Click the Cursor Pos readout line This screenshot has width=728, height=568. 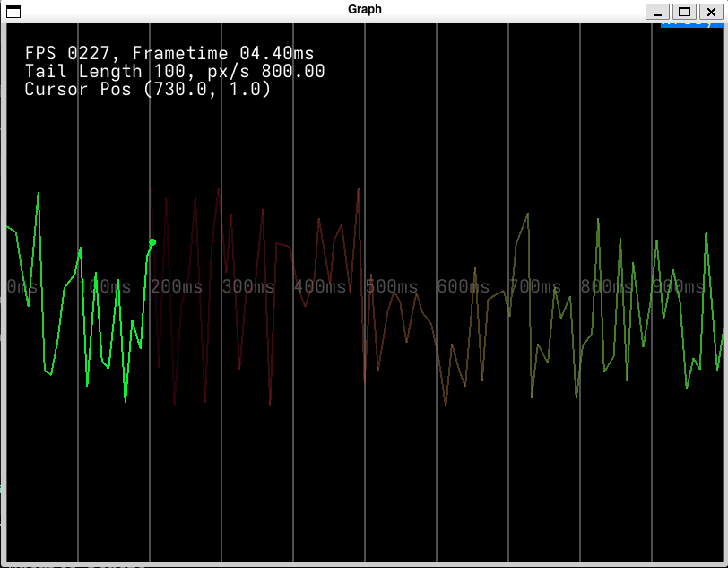click(x=147, y=89)
